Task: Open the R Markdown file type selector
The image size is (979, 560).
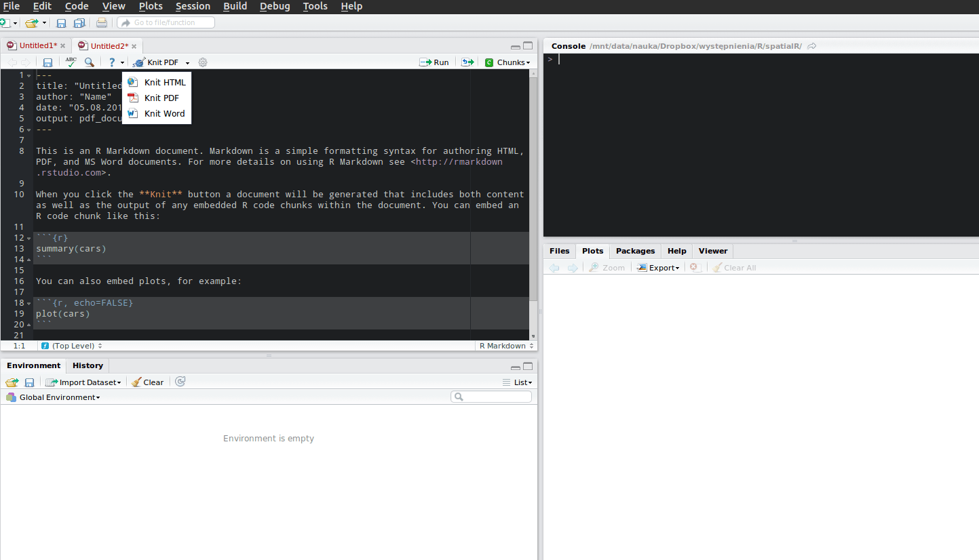Action: tap(505, 346)
